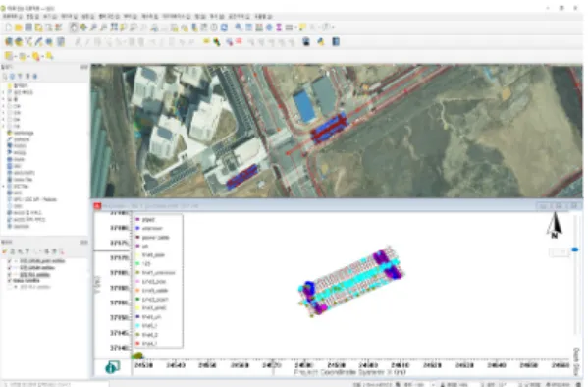Click the 'power cable' legend entry in plot
The image size is (588, 387).
[152, 238]
